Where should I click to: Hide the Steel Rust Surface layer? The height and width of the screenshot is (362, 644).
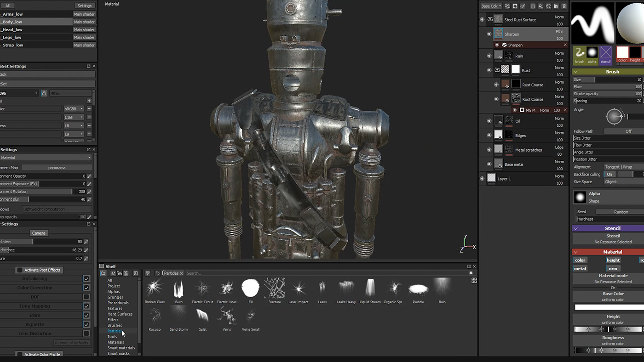pyautogui.click(x=482, y=20)
